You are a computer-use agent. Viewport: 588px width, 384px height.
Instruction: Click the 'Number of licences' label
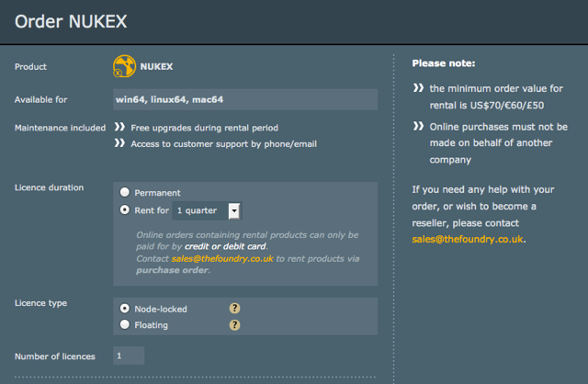coord(55,356)
